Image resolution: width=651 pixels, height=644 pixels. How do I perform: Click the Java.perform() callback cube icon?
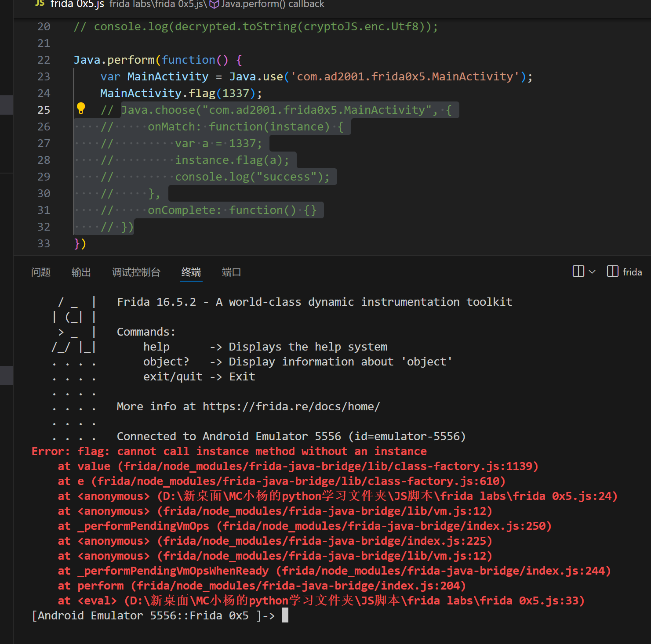tap(214, 4)
